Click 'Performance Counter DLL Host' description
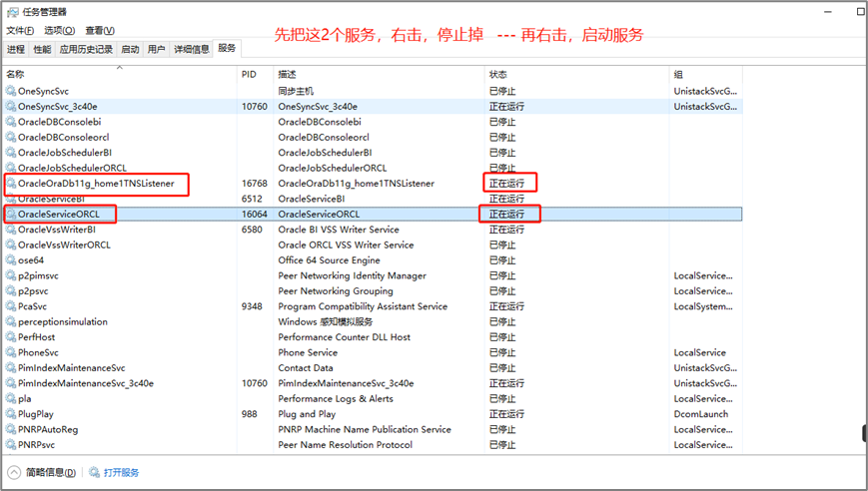868x491 pixels. tap(345, 336)
